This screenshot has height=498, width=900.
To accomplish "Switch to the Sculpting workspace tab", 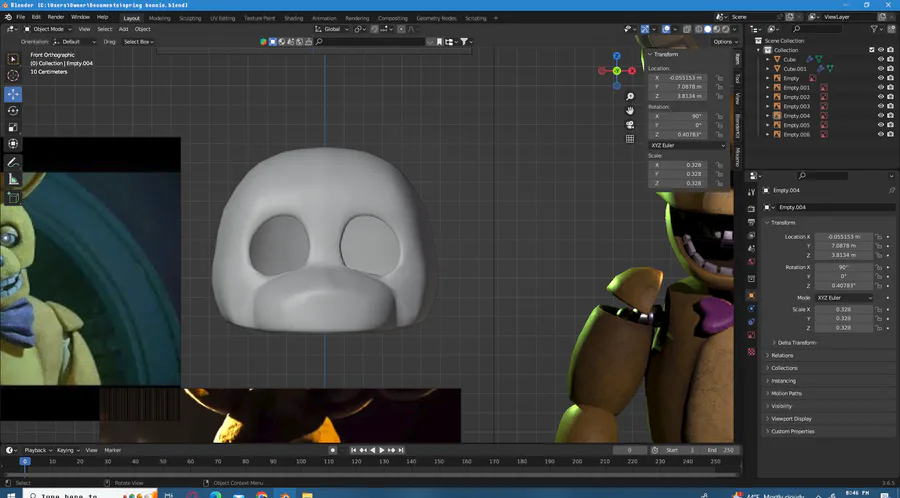I will (189, 18).
